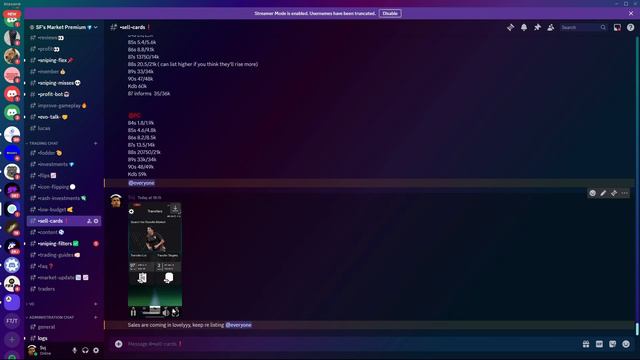640x360 pixels.
Task: Open the reviews channel
Action: click(x=64, y=38)
